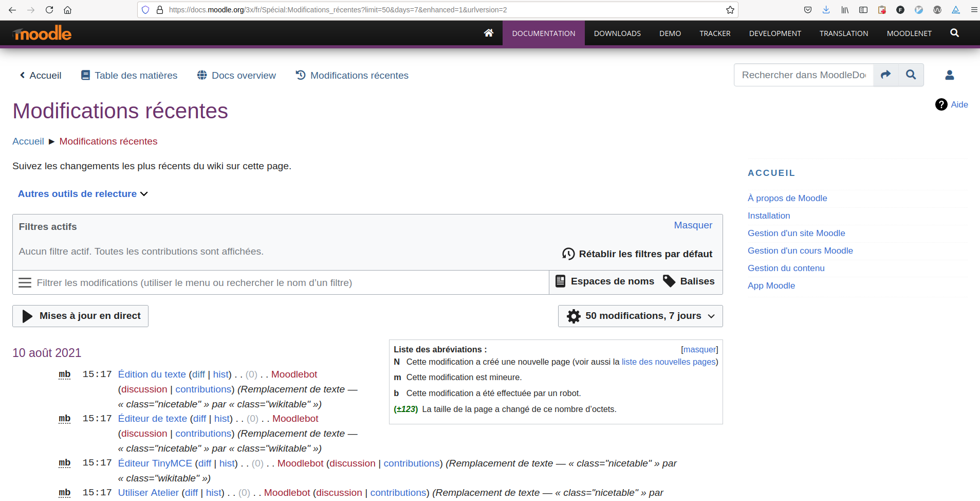Save to Pocket icon in toolbar
This screenshot has width=980, height=501.
coord(808,10)
